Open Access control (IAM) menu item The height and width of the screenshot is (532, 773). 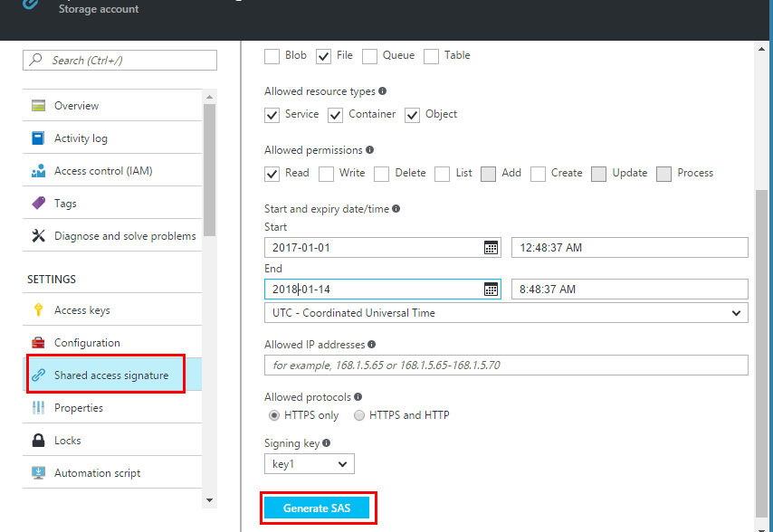[x=112, y=170]
